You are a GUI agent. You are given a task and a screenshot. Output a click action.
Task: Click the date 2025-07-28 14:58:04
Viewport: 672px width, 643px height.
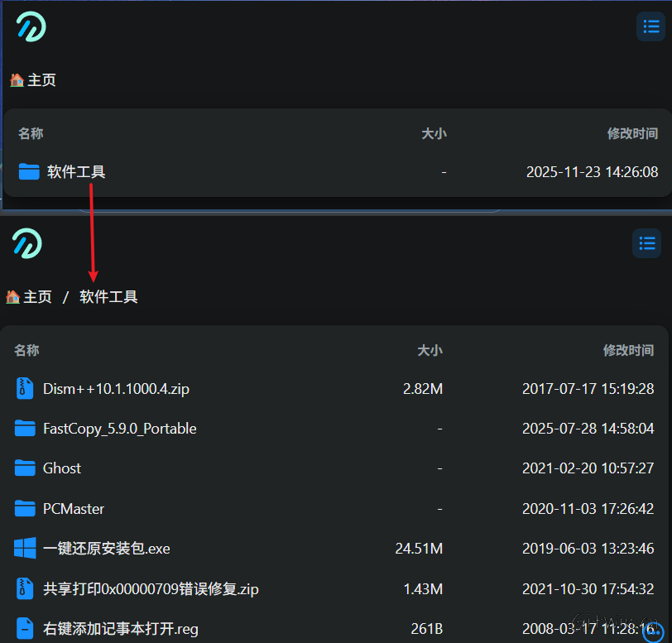(x=588, y=429)
